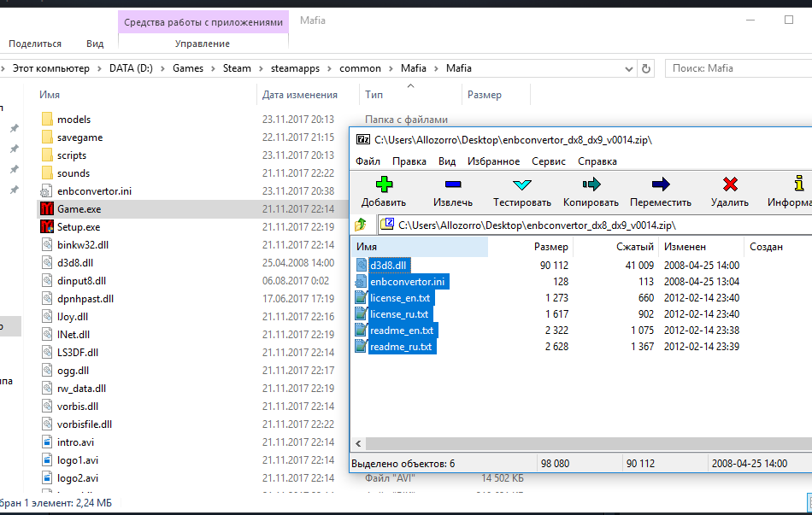812x515 pixels.
Task: Expand chevron after Games breadcrumb
Action: tap(213, 68)
